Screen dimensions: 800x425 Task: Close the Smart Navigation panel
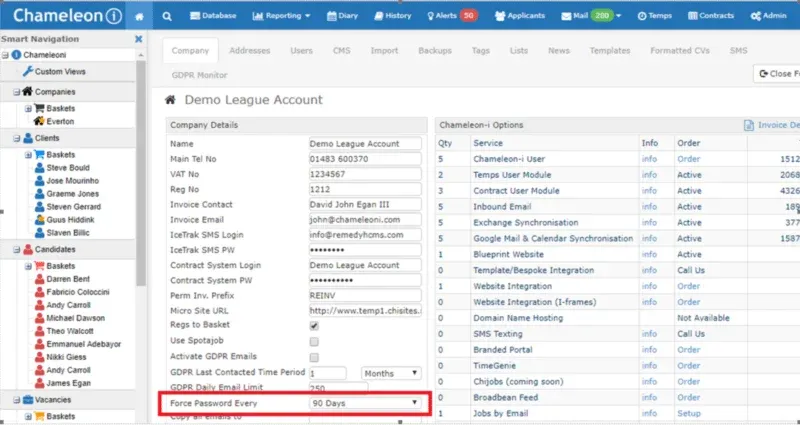[138, 39]
